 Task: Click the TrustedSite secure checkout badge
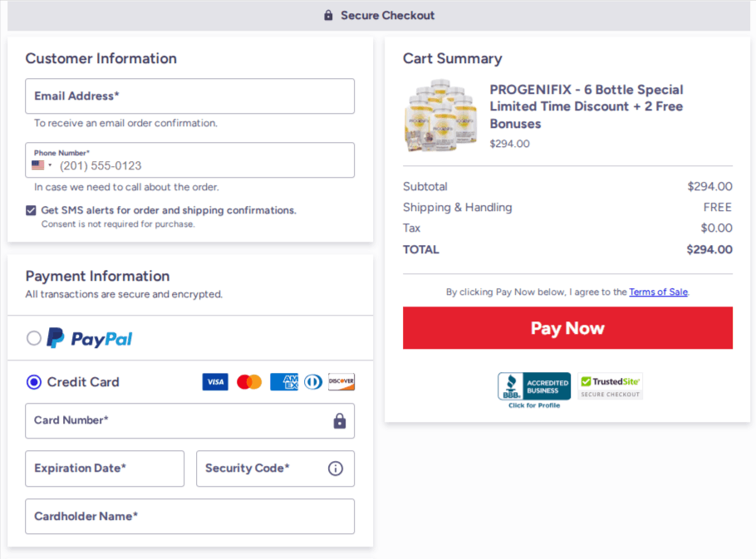pyautogui.click(x=610, y=384)
